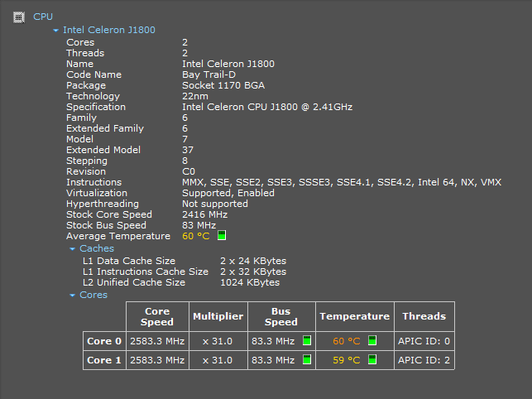Click the L2 Unified Cache Size label
532x399 pixels.
pos(134,282)
